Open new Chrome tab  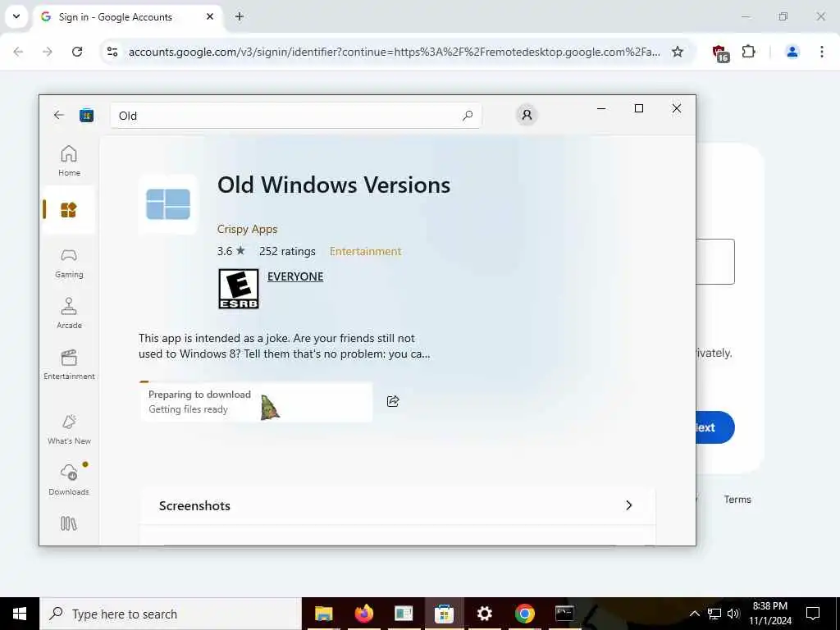[x=240, y=16]
